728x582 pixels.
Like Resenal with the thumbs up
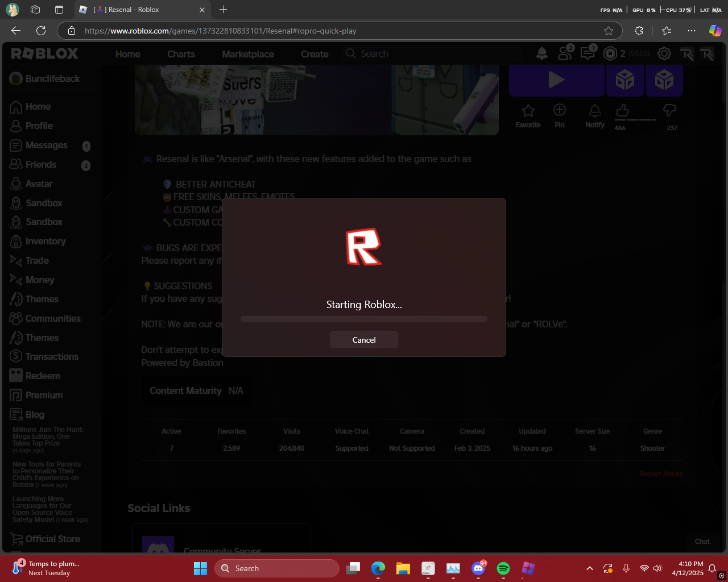pos(623,110)
